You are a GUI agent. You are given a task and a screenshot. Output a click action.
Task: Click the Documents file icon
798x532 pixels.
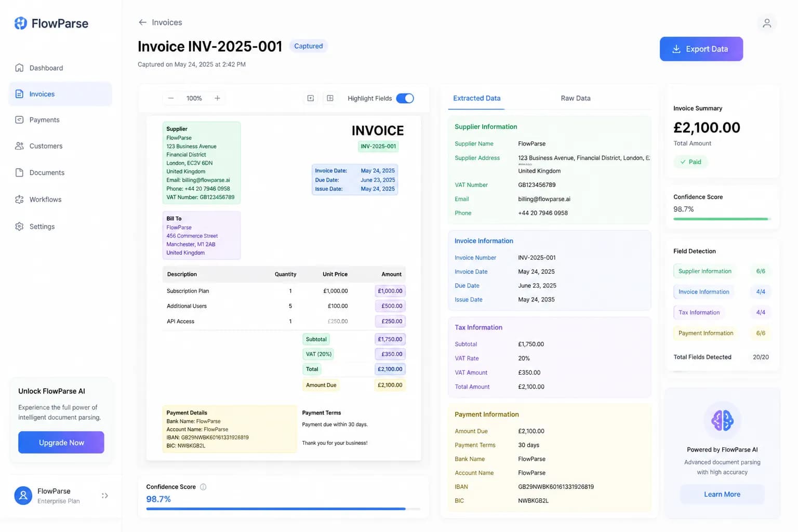click(x=19, y=172)
